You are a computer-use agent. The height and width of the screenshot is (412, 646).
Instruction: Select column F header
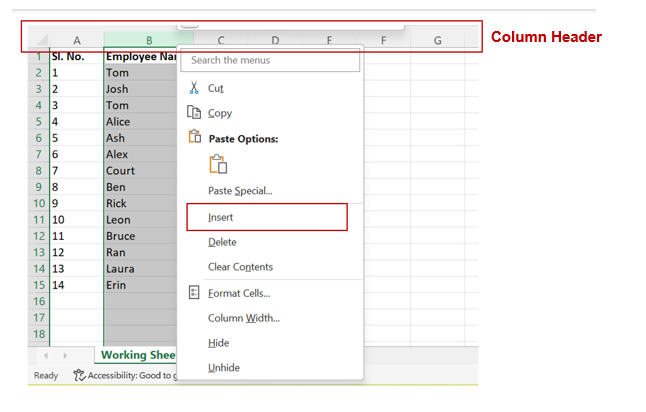384,40
